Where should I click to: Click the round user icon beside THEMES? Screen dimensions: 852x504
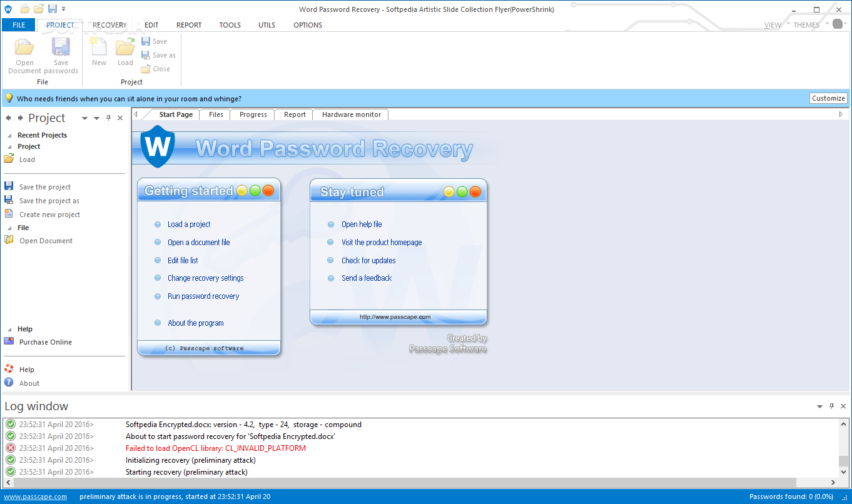(x=838, y=24)
